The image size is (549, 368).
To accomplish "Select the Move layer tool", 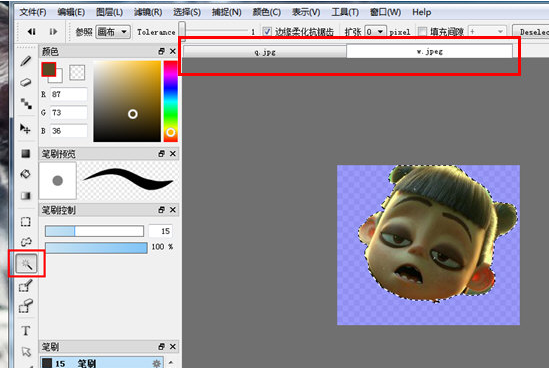I will (x=26, y=129).
